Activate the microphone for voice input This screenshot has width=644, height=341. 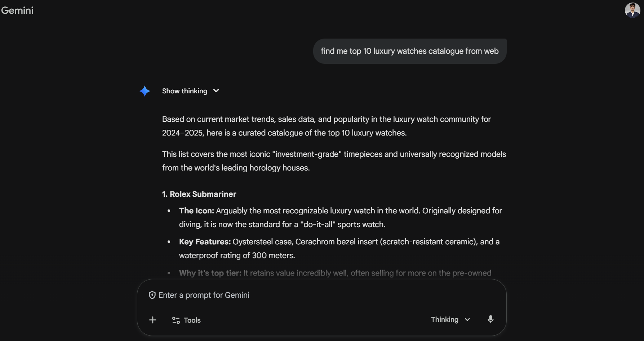coord(490,319)
